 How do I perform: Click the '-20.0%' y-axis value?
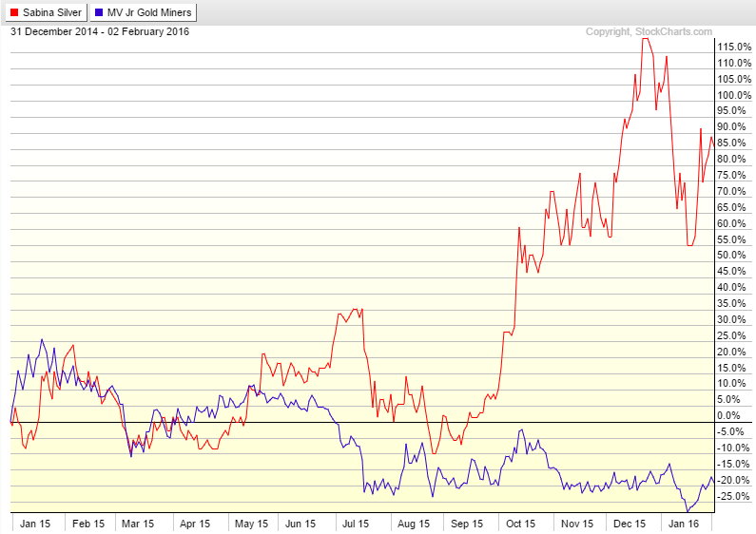(733, 480)
